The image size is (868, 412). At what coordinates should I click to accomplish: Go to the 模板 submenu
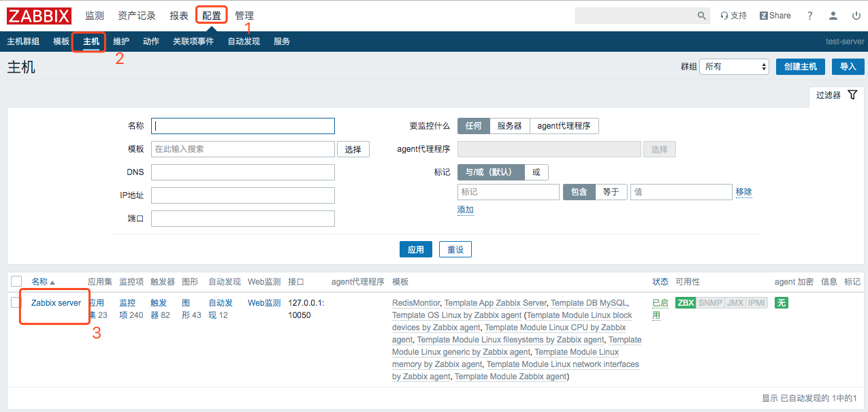coord(61,42)
